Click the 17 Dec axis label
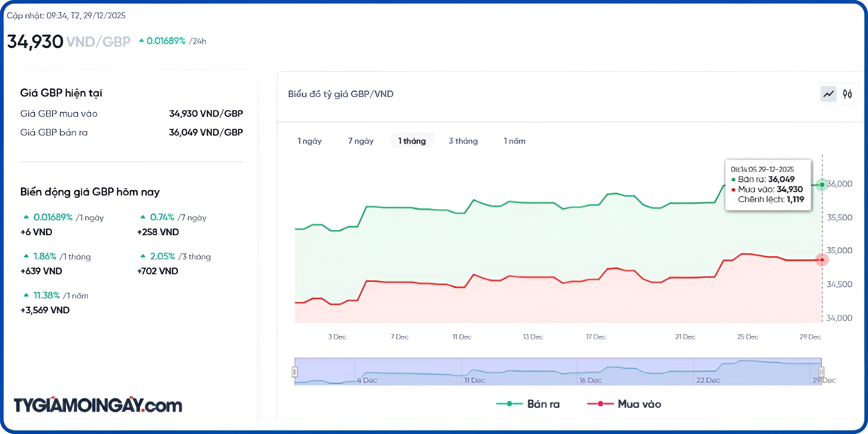Screen dimensions: 868x434 [x=596, y=337]
